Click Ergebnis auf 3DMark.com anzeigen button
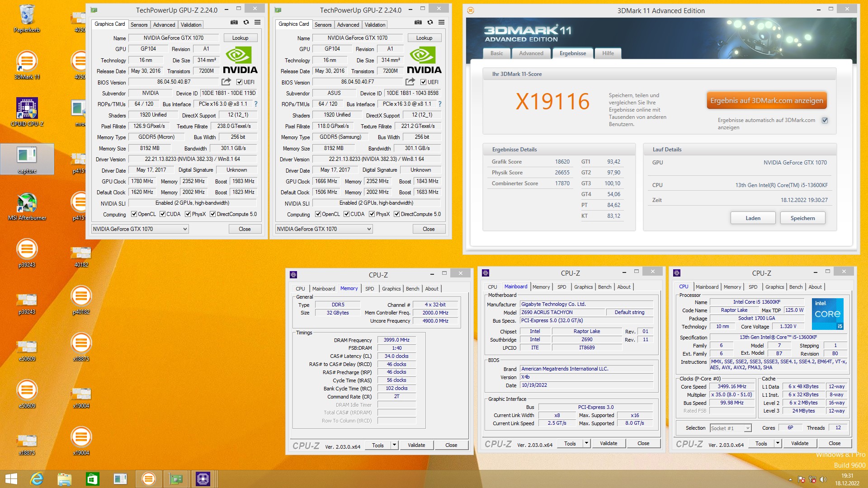 coord(766,100)
